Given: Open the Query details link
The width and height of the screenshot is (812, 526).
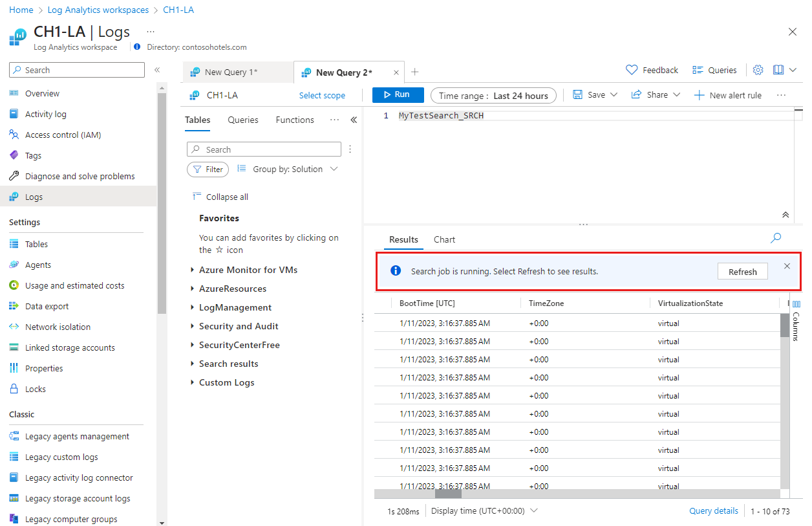Looking at the screenshot, I should pyautogui.click(x=713, y=510).
